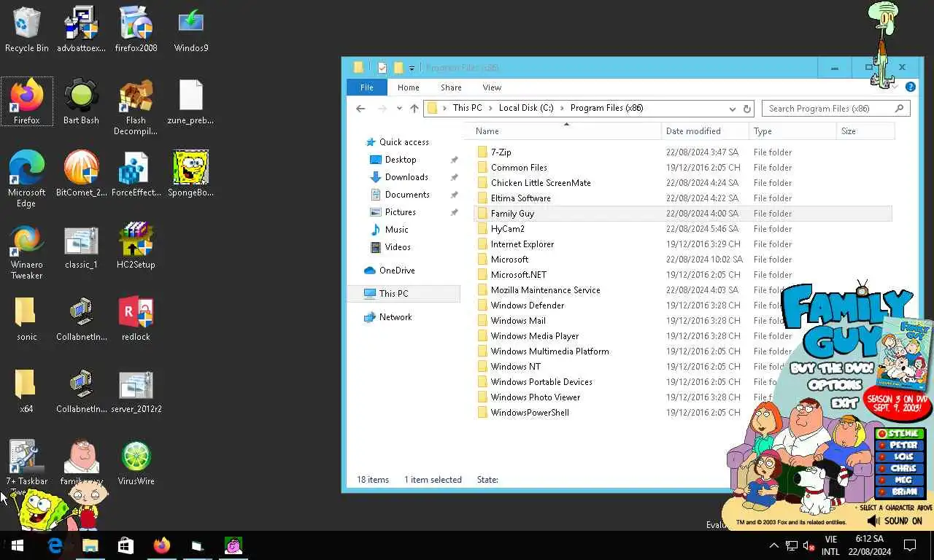Switch to Family Guy app in taskbar

click(x=233, y=545)
